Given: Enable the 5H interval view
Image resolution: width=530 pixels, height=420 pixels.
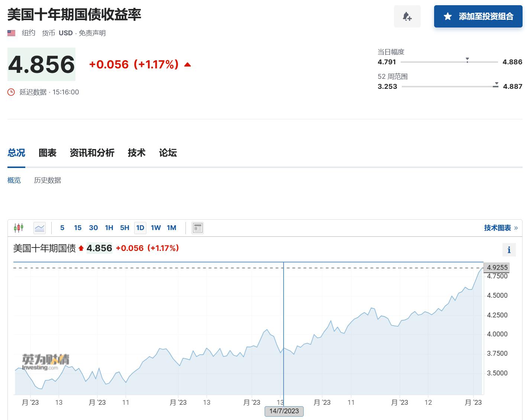Looking at the screenshot, I should (125, 227).
